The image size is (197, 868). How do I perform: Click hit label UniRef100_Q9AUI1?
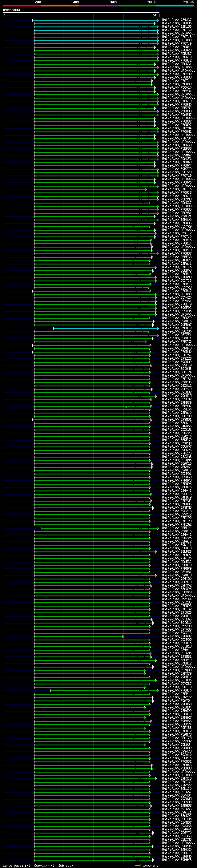click(x=177, y=338)
